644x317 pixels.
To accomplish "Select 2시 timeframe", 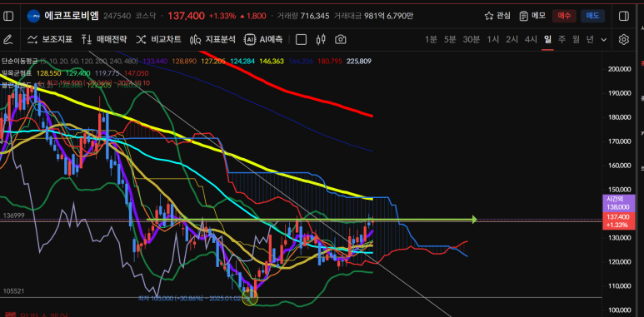I will (512, 39).
